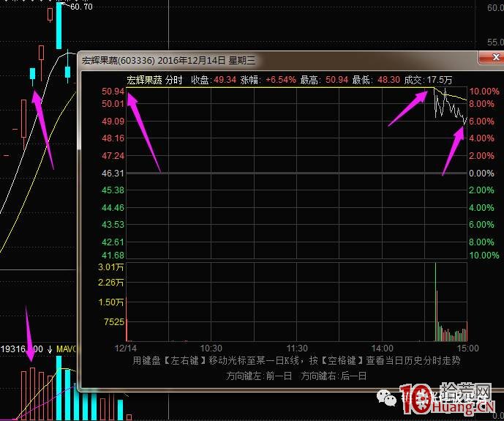Click the 7525 volume axis label
This screenshot has height=421, width=504.
pos(114,321)
